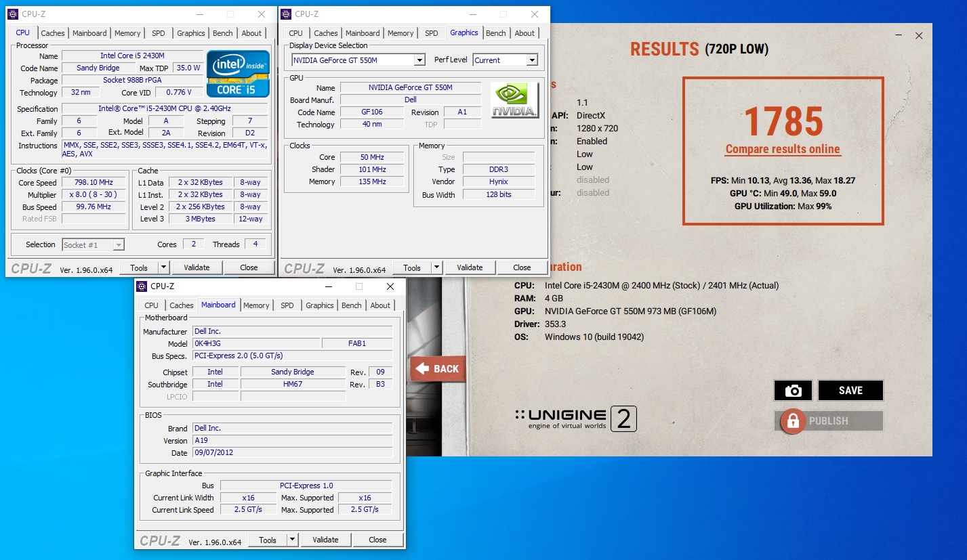Viewport: 967px width, 560px height.
Task: Click Bus Speed value 99.76 MHz
Action: 94,207
